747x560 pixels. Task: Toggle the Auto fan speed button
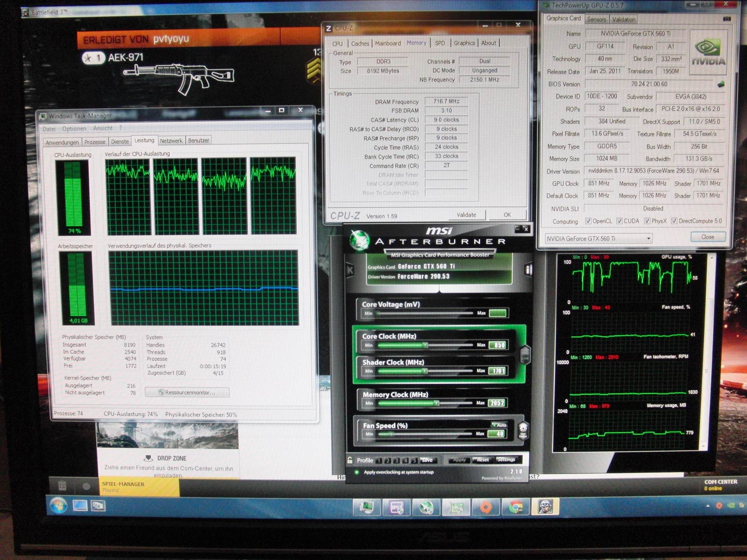tap(499, 425)
